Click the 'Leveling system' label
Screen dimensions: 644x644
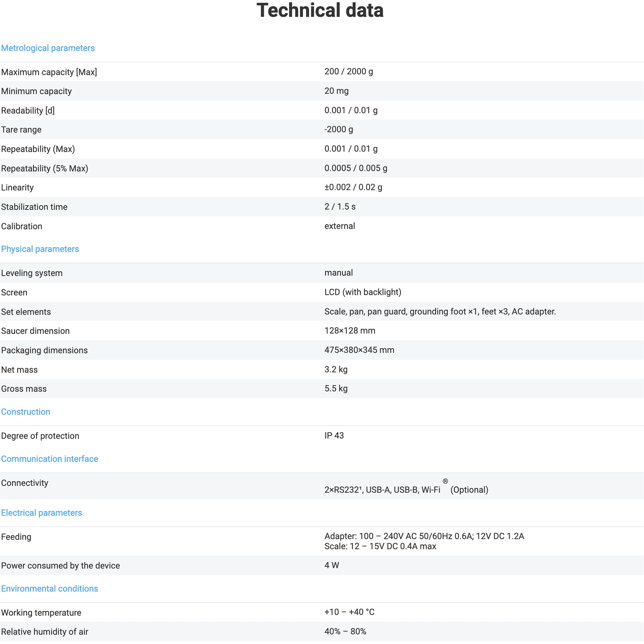click(32, 273)
